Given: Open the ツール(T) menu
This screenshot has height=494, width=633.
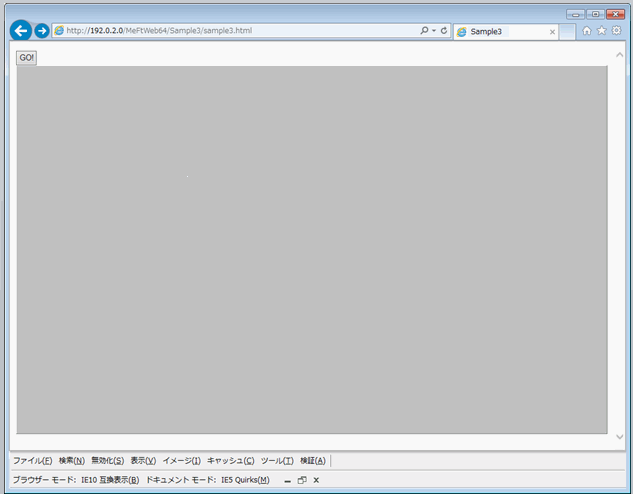Looking at the screenshot, I should pos(277,461).
